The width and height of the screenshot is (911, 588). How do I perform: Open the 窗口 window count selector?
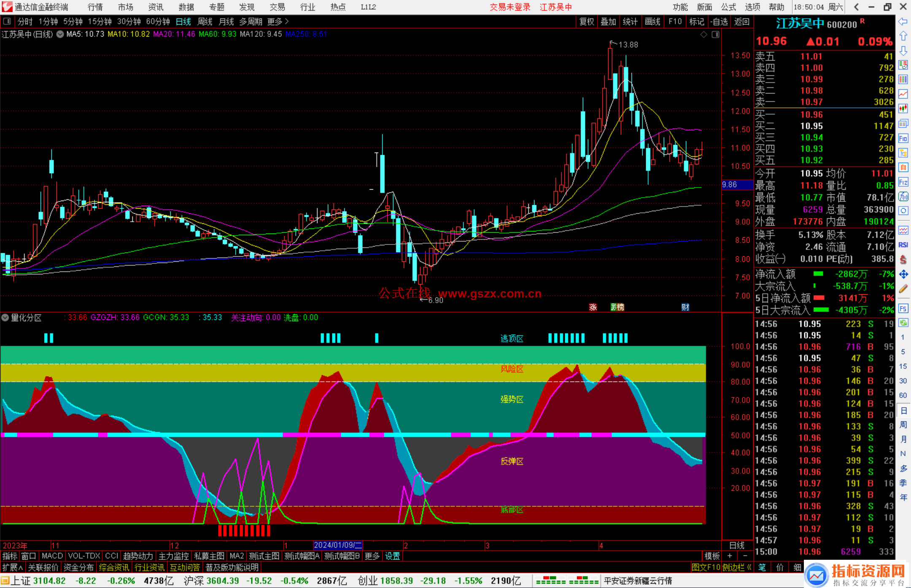29,556
